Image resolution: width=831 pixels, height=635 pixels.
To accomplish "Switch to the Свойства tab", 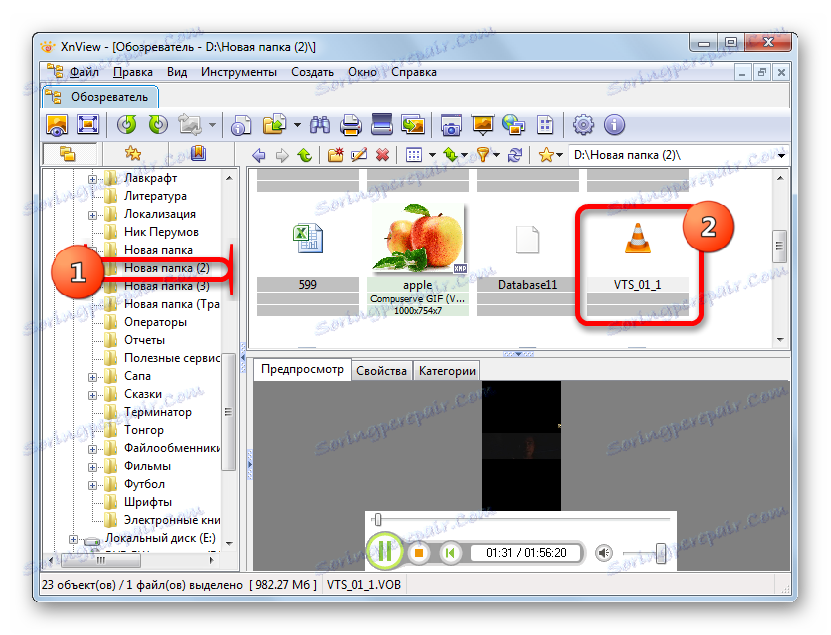I will tap(381, 371).
